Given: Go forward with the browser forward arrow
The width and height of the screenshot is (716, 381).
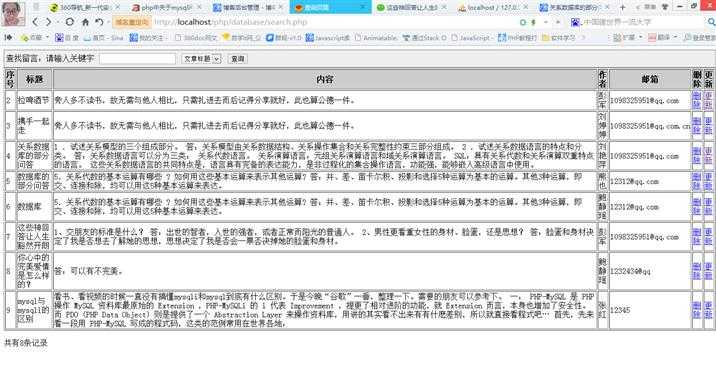Looking at the screenshot, I should [x=48, y=22].
